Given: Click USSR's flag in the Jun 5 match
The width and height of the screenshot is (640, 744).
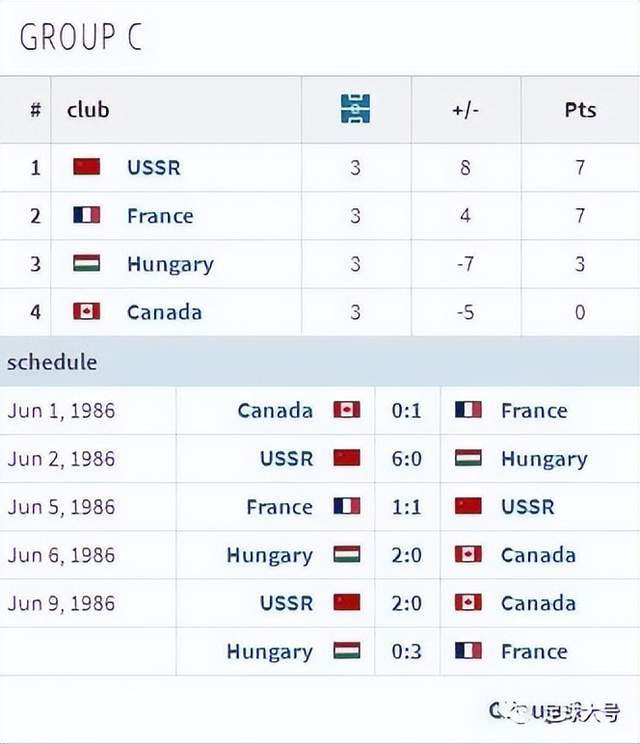Looking at the screenshot, I should point(468,506).
